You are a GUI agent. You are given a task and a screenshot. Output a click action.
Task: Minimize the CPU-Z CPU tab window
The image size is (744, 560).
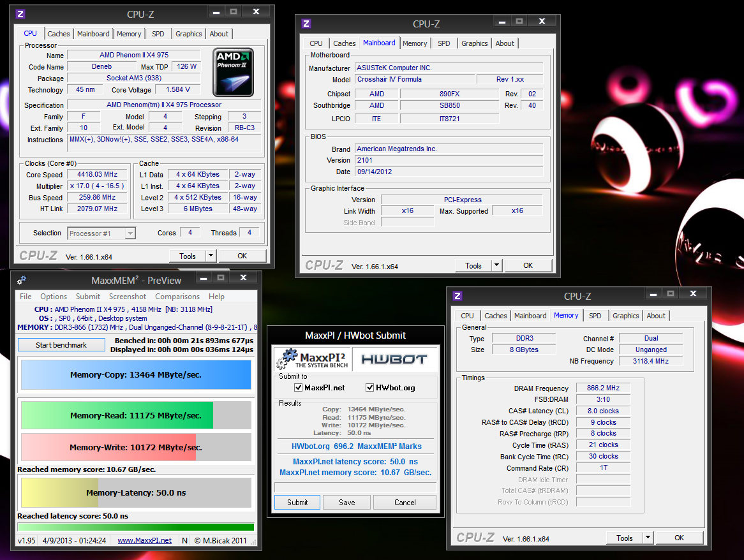[x=216, y=12]
